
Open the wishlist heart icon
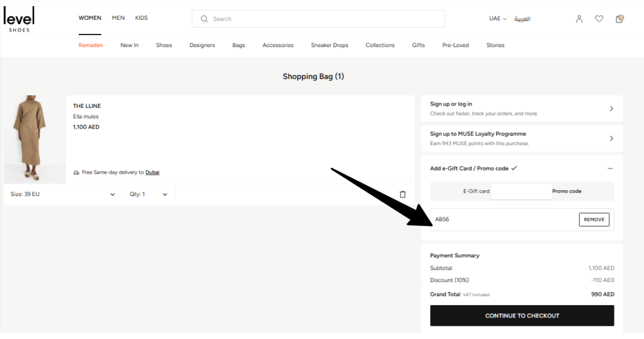tap(599, 19)
